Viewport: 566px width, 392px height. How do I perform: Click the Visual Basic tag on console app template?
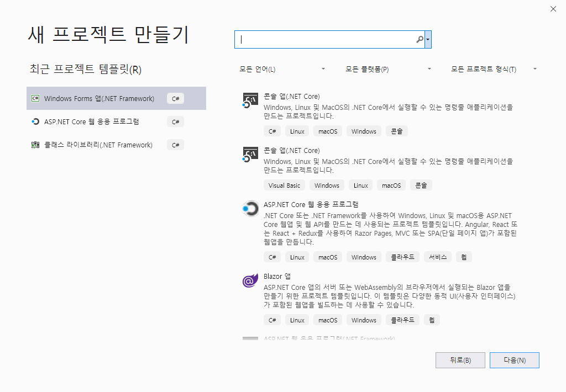point(284,186)
